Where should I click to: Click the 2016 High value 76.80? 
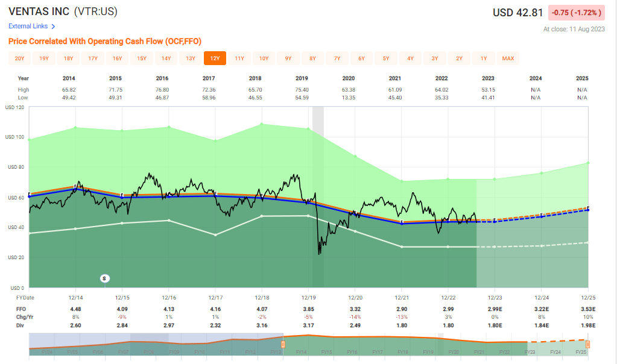click(162, 90)
